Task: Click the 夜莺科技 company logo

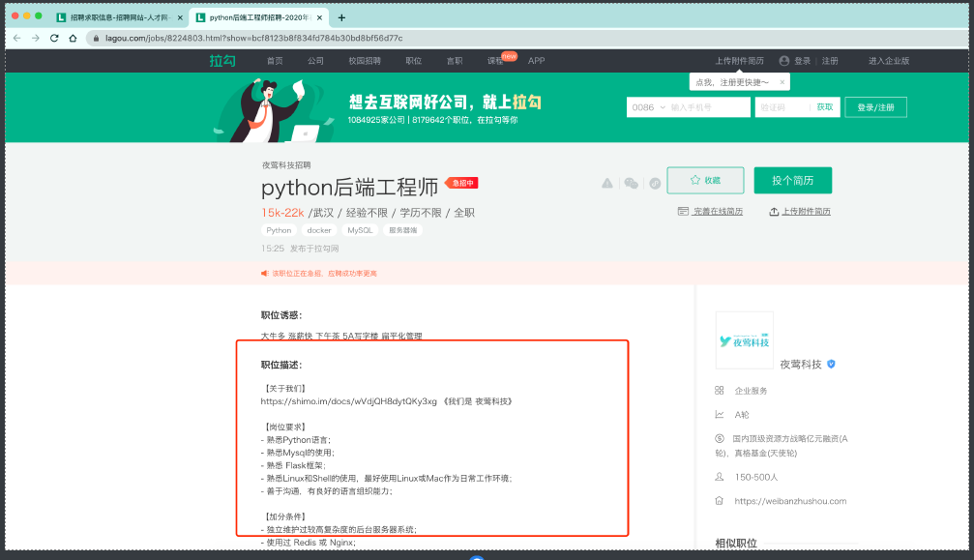Action: coord(745,340)
